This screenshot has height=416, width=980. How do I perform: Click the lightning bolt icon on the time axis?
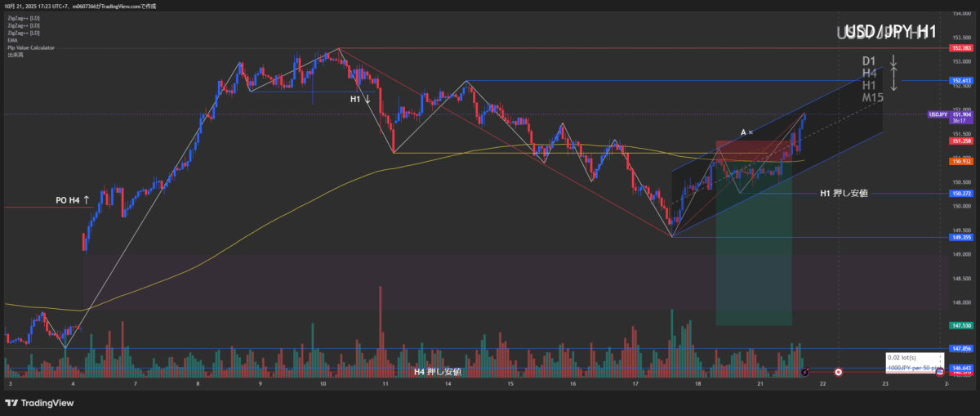click(805, 372)
